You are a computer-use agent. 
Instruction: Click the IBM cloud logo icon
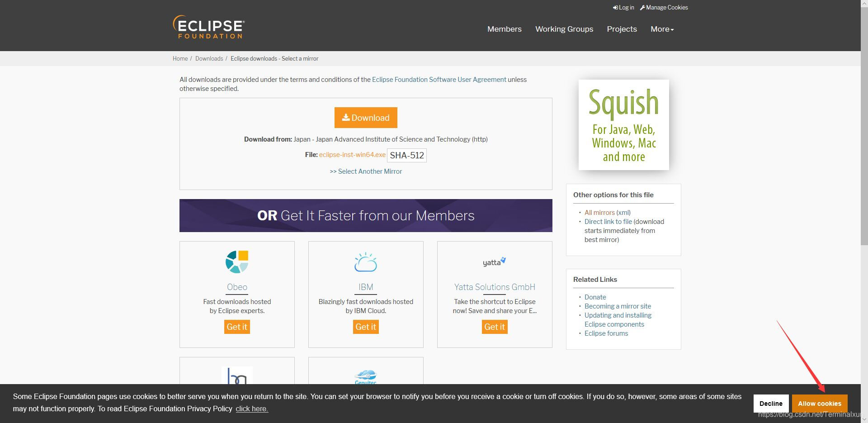click(x=366, y=262)
